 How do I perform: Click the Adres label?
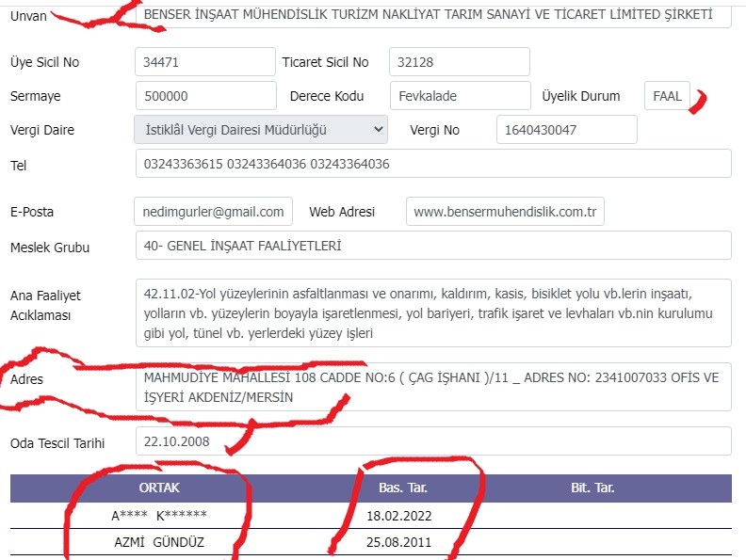(26, 379)
